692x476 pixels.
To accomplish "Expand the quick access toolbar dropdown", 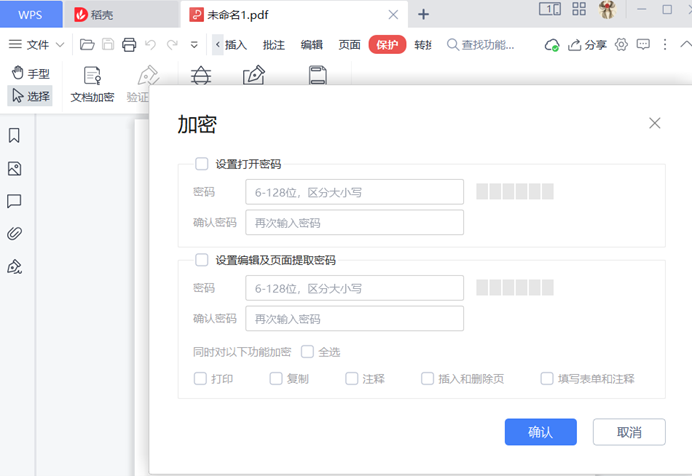I will (194, 45).
